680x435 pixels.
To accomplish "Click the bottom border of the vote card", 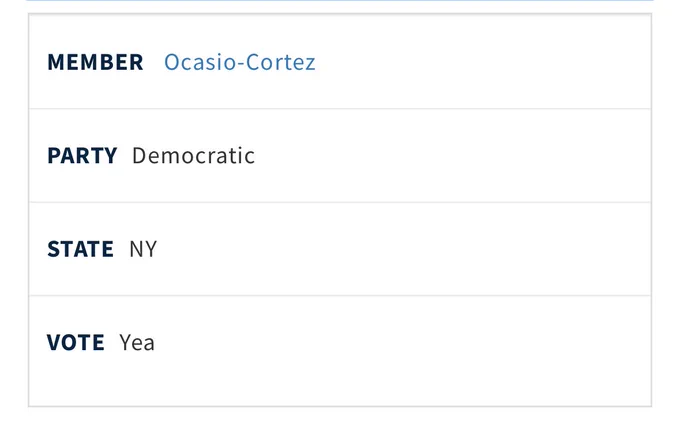I will (x=340, y=406).
